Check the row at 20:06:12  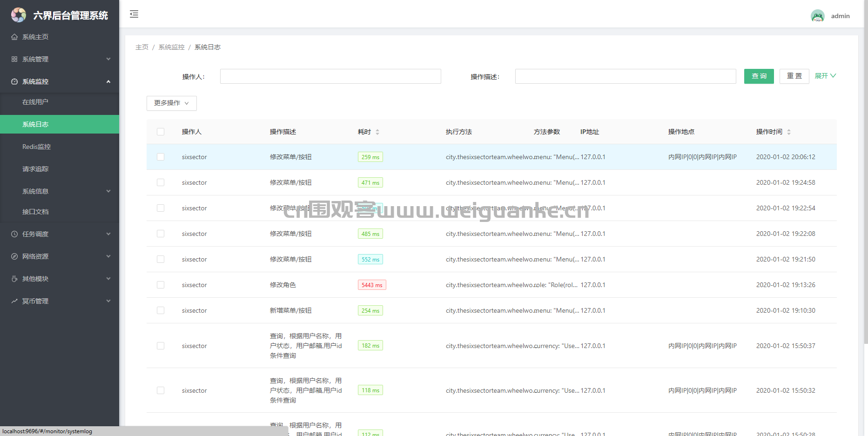click(161, 157)
